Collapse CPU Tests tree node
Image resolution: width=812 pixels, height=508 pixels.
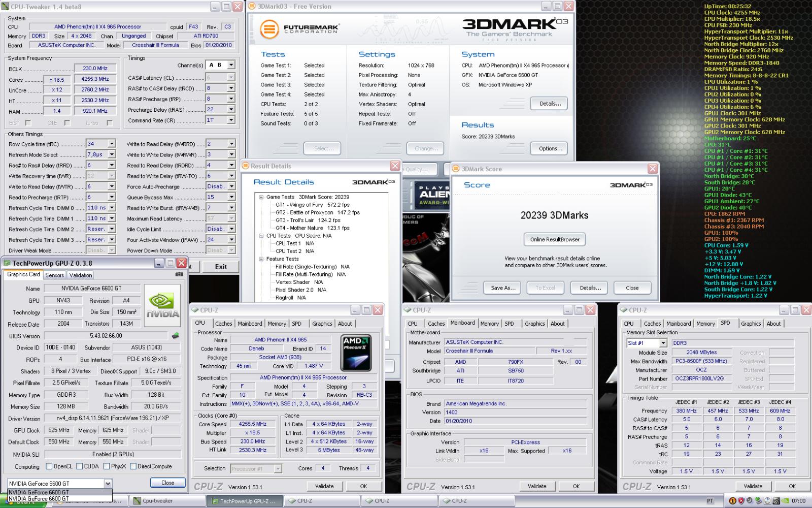(261, 236)
